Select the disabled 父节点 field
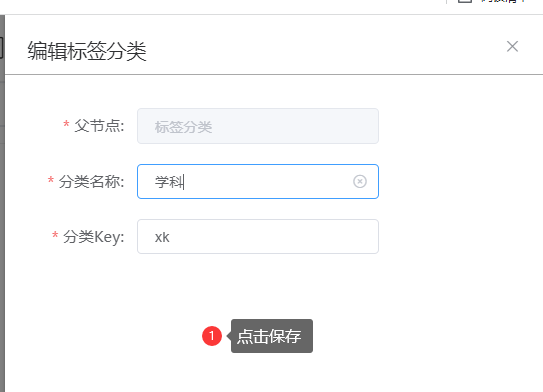Viewport: 543px width, 392px height. coord(258,126)
